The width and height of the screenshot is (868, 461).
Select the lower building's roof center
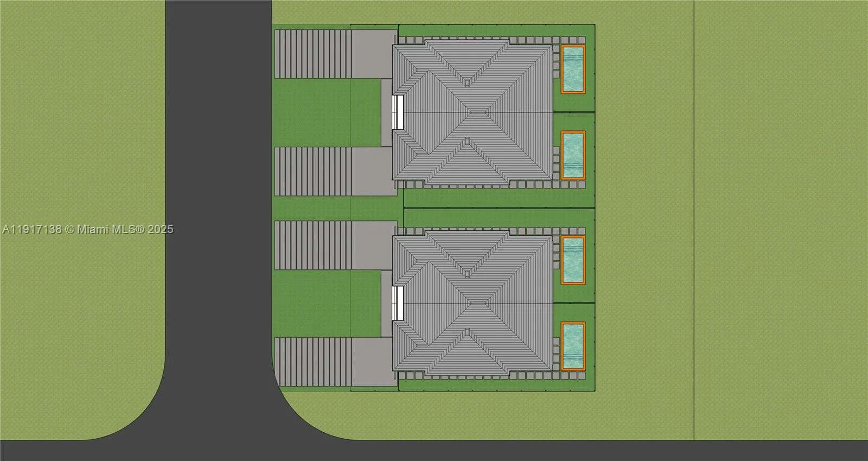(472, 303)
